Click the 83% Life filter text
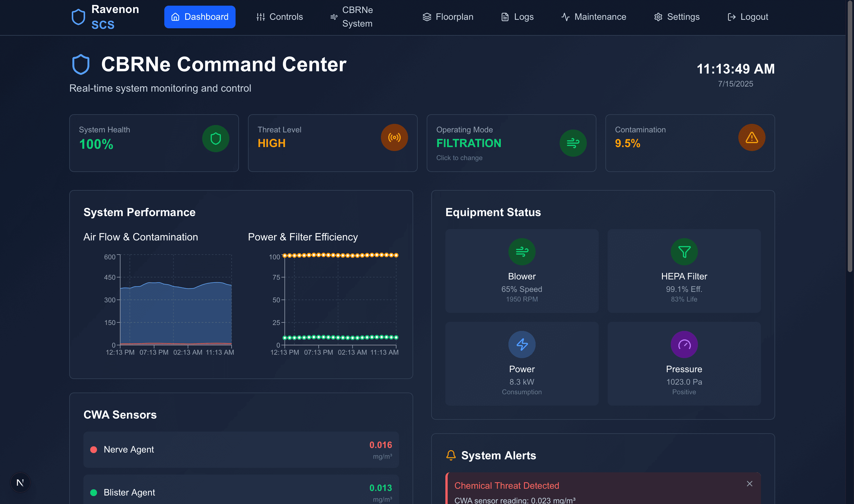The image size is (854, 504). pyautogui.click(x=684, y=299)
